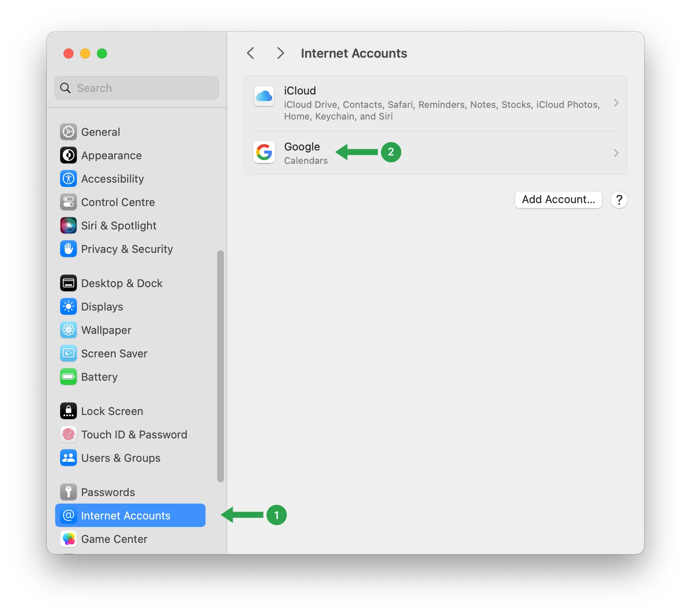This screenshot has height=616, width=691.
Task: Expand Google account details chevron
Action: [x=616, y=153]
